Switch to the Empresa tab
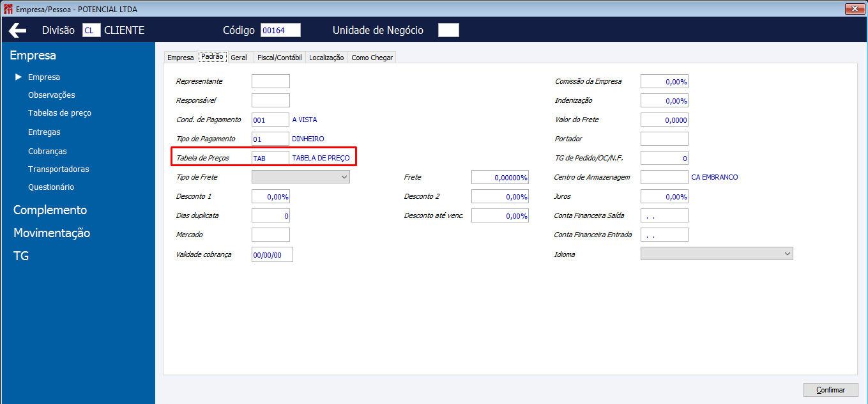 (x=180, y=58)
